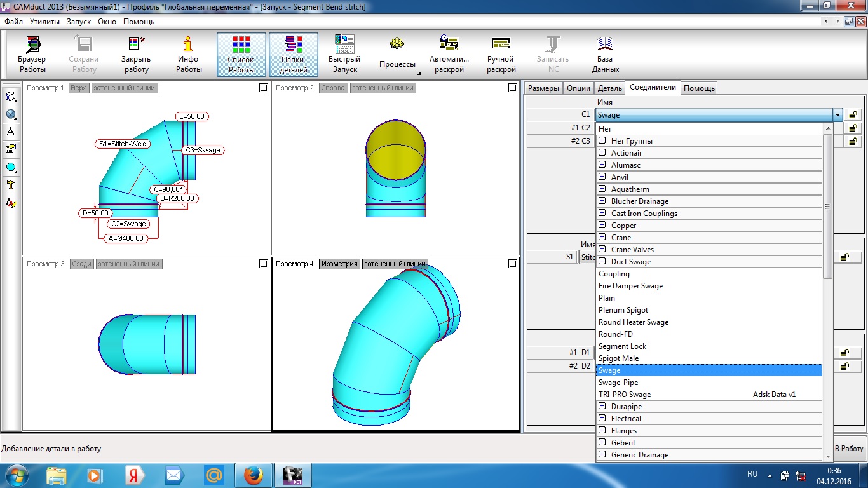868x488 pixels.
Task: Expand the Нет Группы group
Action: (602, 140)
